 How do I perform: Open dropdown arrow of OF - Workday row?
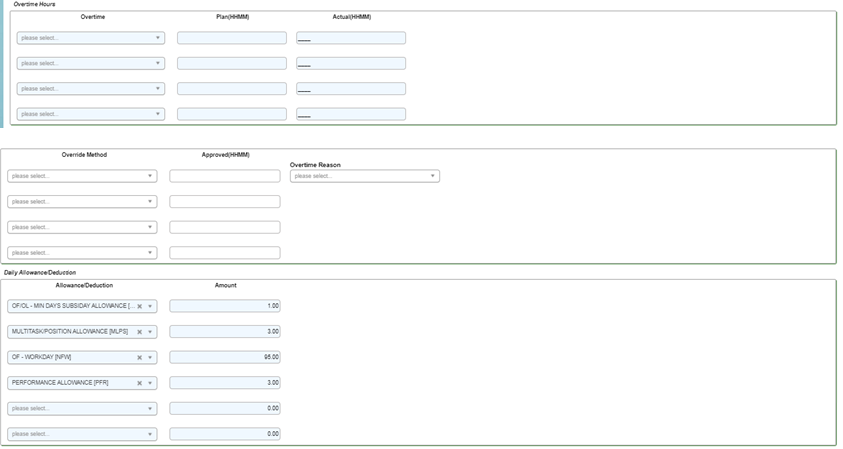click(151, 357)
